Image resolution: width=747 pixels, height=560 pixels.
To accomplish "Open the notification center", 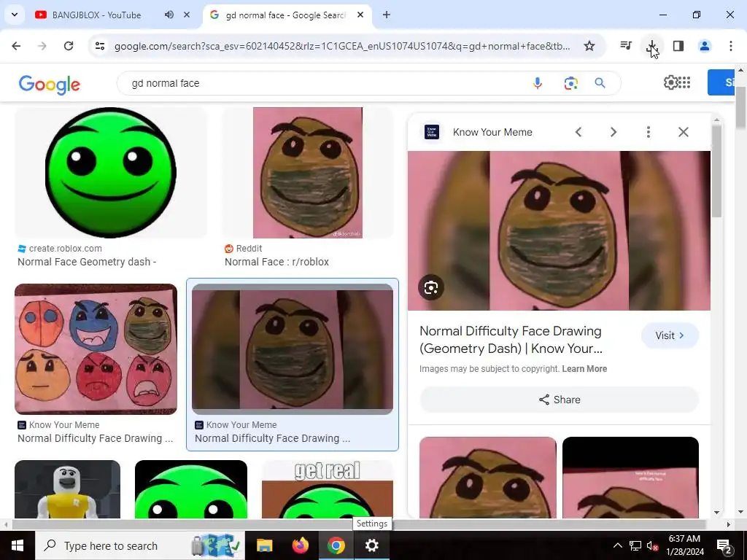I will [724, 545].
